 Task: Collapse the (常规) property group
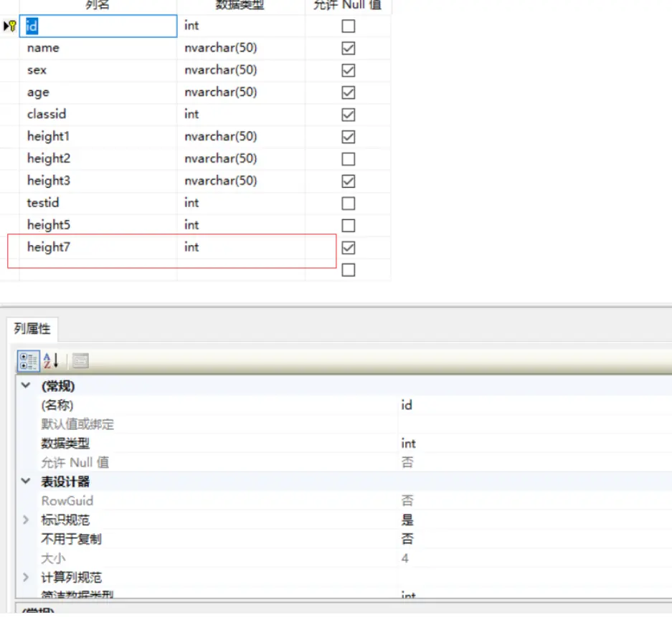[x=26, y=385]
